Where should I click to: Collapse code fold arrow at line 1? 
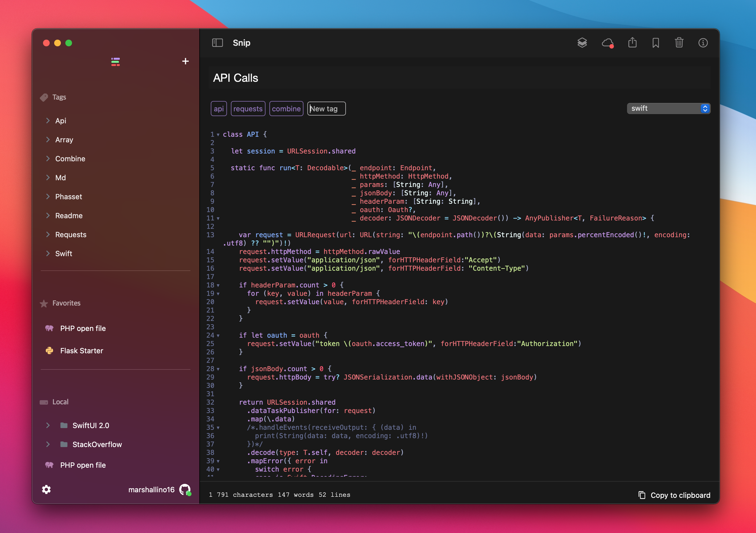218,135
